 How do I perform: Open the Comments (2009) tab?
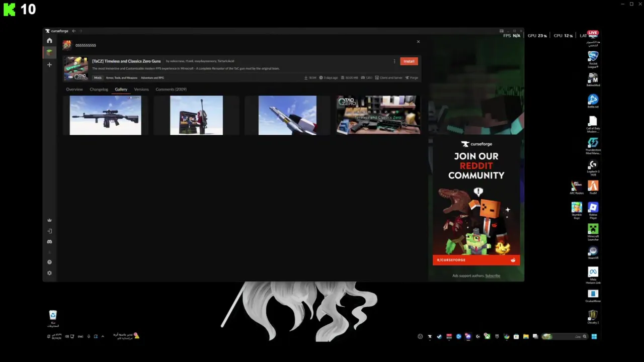click(171, 89)
